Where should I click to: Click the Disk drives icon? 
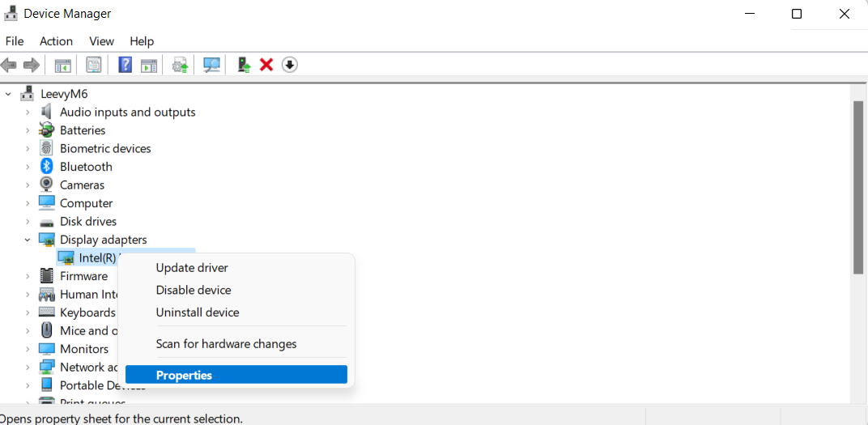point(46,222)
